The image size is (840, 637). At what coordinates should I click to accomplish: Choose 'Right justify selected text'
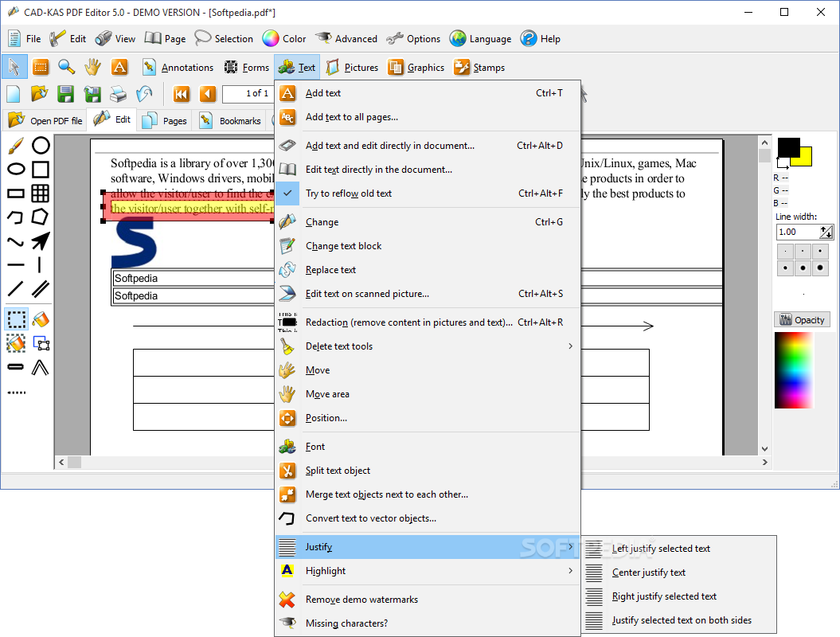pyautogui.click(x=678, y=596)
